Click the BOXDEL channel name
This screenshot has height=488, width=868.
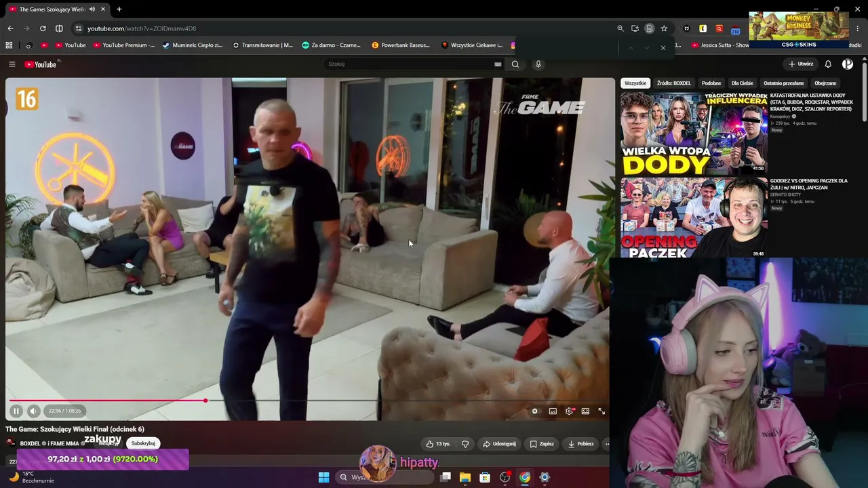pyautogui.click(x=30, y=444)
